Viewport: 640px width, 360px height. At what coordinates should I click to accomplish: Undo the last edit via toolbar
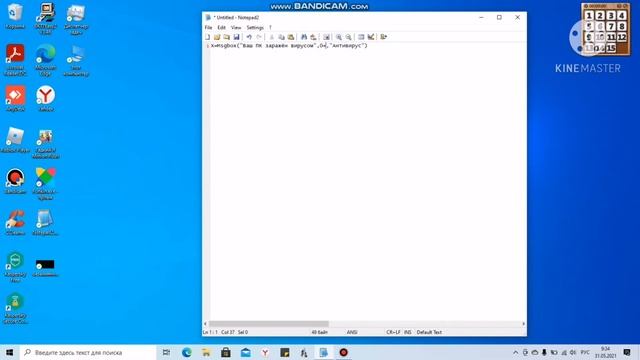249,37
